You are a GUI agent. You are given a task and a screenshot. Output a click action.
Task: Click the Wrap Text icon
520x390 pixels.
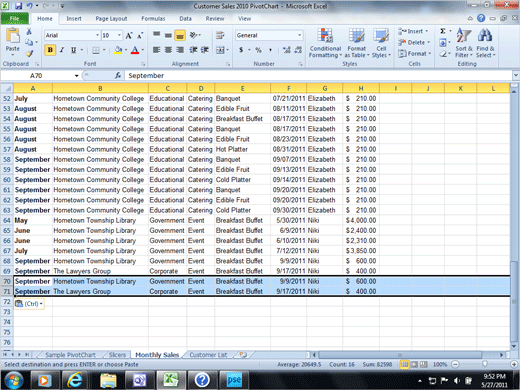point(220,35)
